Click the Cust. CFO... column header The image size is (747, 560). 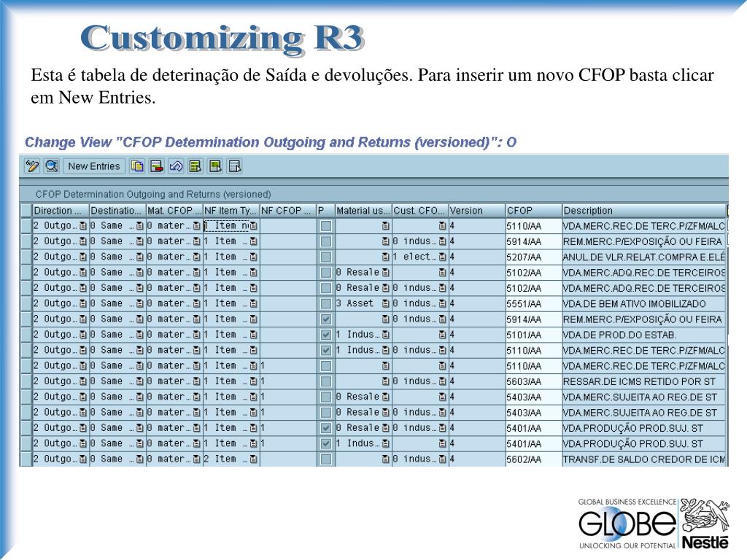420,211
